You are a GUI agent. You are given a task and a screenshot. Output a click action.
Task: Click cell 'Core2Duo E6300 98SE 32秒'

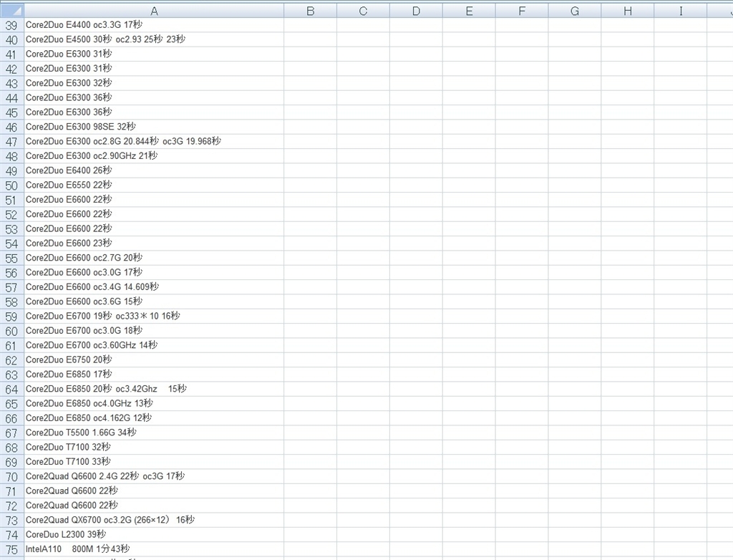[x=154, y=127]
